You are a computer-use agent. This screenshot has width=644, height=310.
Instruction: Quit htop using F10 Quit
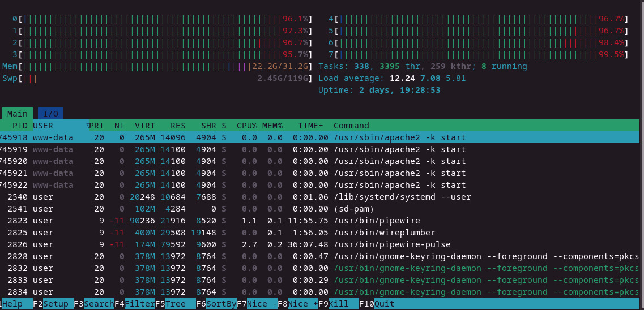point(384,304)
